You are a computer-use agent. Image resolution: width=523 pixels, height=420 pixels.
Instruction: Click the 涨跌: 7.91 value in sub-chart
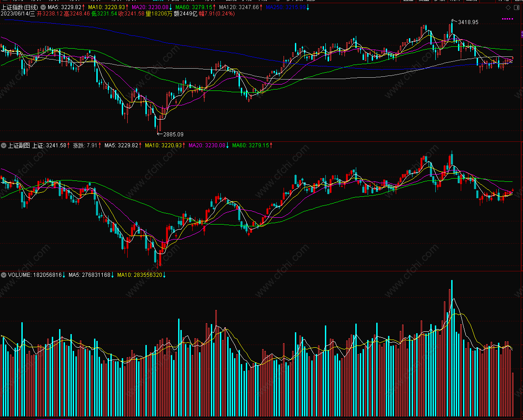click(x=85, y=145)
